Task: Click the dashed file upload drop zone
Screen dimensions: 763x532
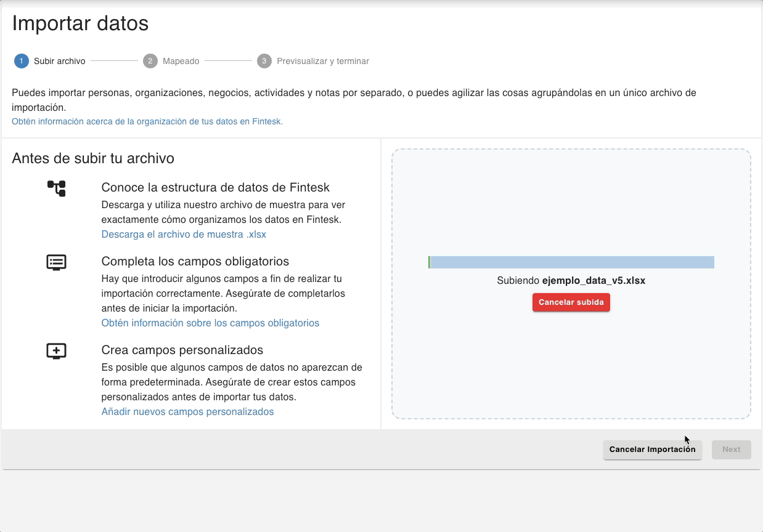Action: coord(571,197)
